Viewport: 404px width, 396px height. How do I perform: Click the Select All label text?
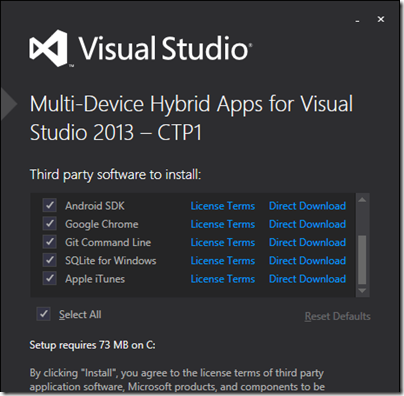pos(80,314)
